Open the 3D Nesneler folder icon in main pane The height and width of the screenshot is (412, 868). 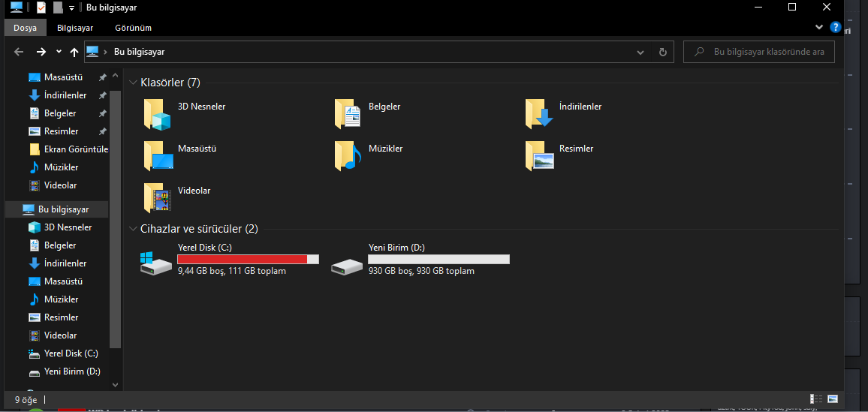pyautogui.click(x=157, y=114)
